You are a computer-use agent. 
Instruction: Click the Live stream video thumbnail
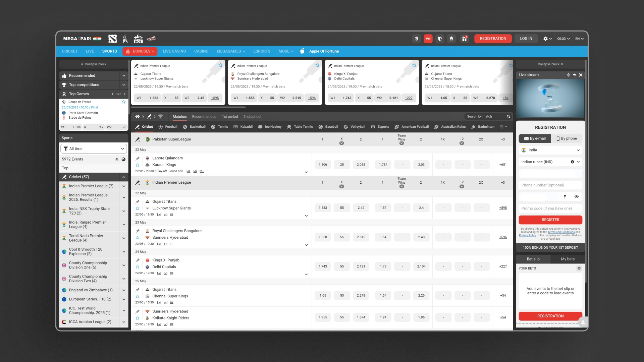click(550, 99)
